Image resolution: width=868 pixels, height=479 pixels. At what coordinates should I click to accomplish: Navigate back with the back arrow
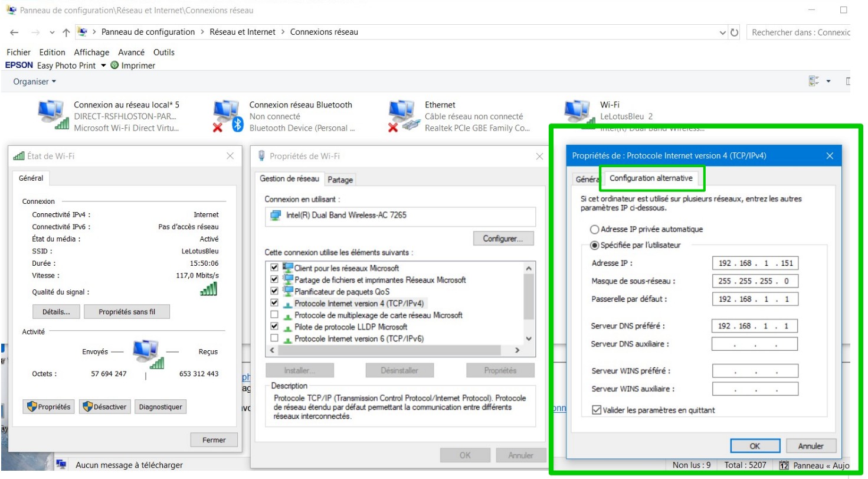click(x=15, y=32)
